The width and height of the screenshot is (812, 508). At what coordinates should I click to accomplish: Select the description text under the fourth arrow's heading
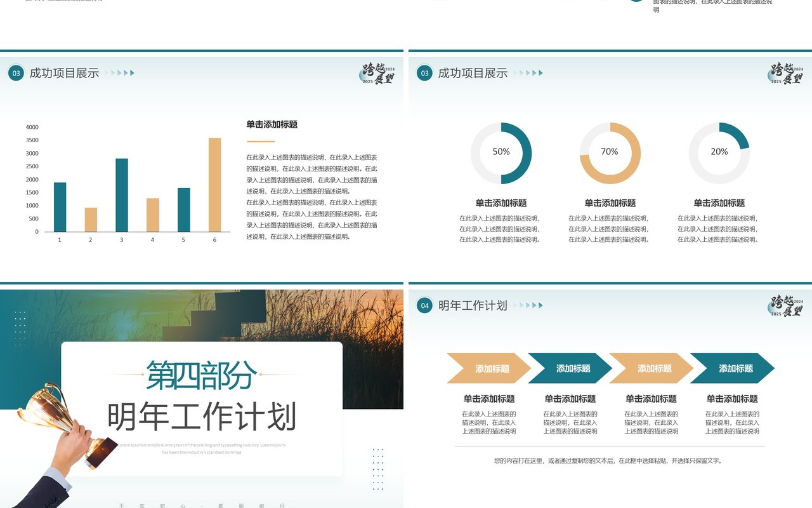[733, 422]
